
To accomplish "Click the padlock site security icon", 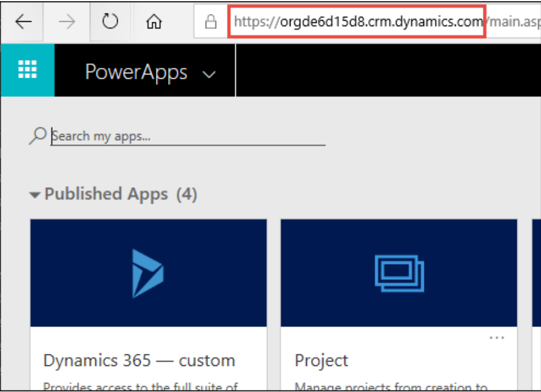I will [210, 22].
